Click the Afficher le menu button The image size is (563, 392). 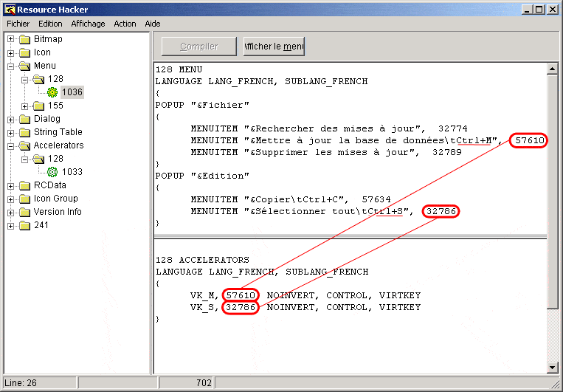pos(274,47)
